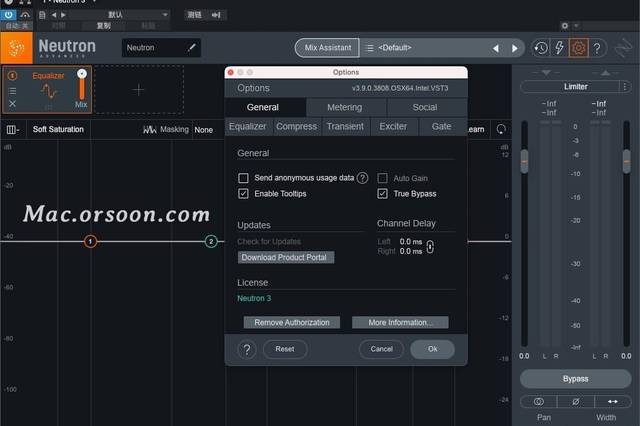Toggle the channel swap arrows icon
The width and height of the screenshot is (640, 426).
(613, 402)
